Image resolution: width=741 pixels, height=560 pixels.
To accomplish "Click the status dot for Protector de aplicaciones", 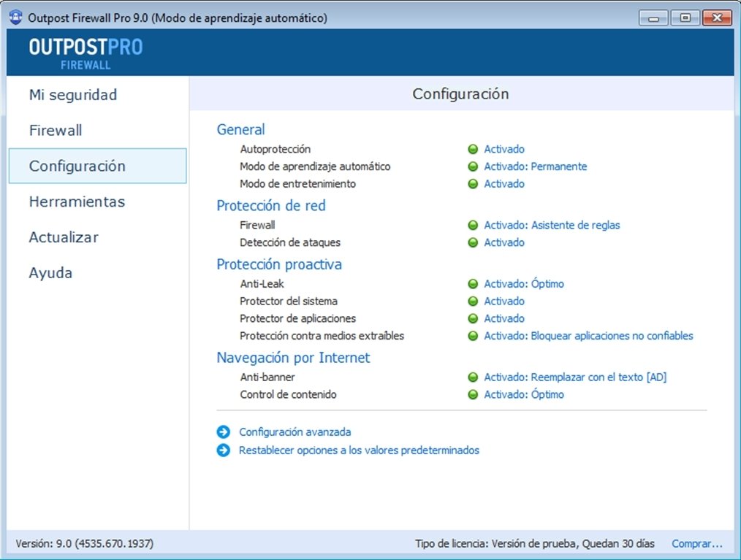I will click(473, 319).
